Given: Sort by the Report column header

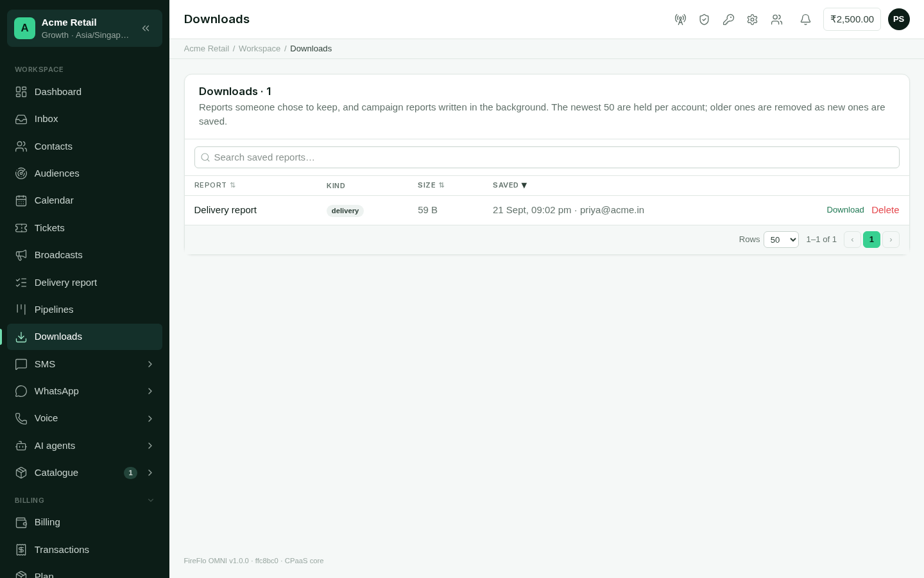Looking at the screenshot, I should tap(215, 185).
